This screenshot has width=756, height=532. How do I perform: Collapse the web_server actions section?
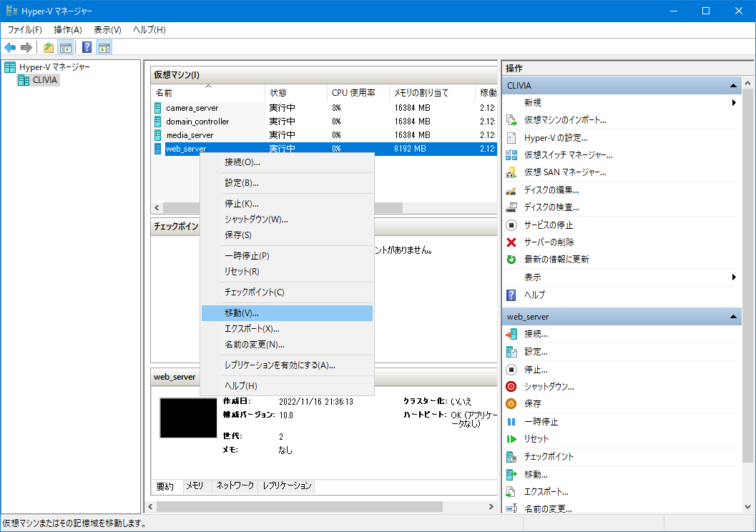coord(733,317)
